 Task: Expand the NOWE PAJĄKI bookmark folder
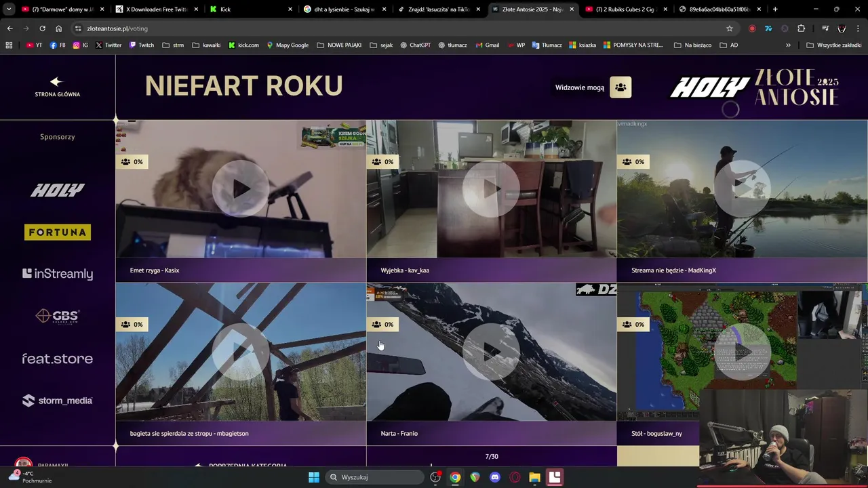coord(338,45)
